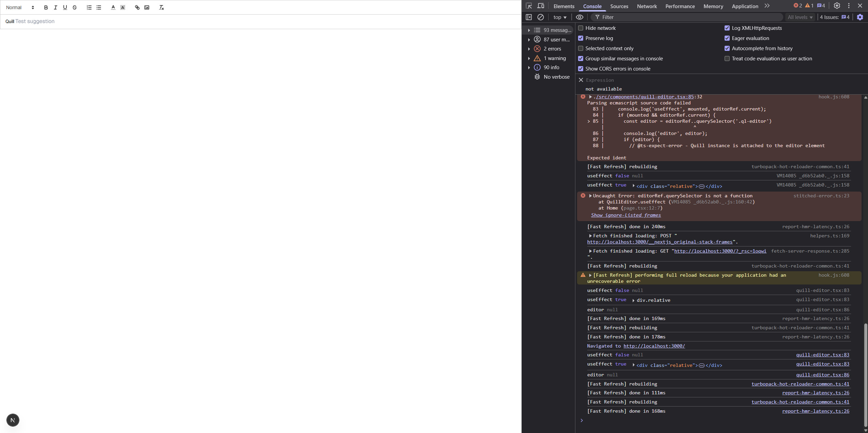Screen dimensions: 868x433
Task: Expand the 87 user messages group
Action: pos(529,40)
